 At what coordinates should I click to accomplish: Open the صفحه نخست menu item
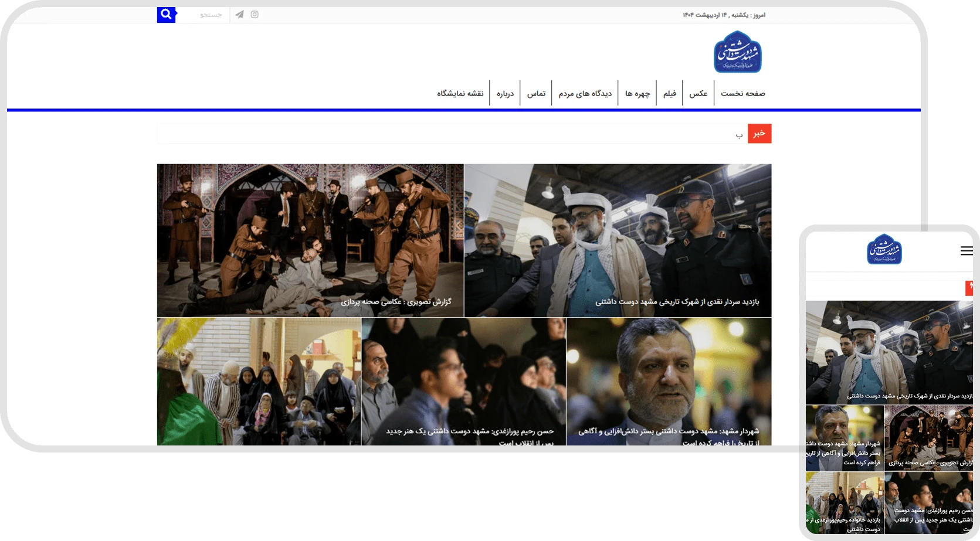[742, 93]
